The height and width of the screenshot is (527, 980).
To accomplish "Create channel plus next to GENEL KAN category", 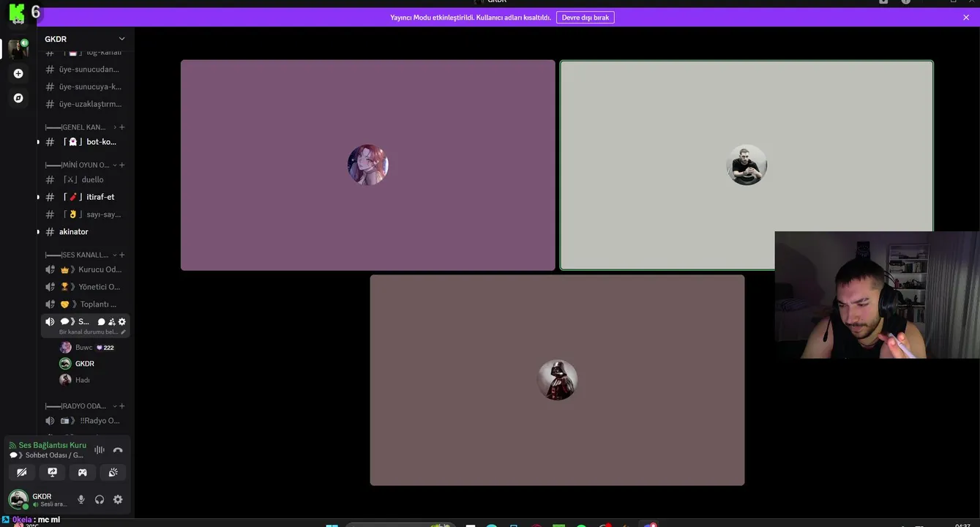I will pyautogui.click(x=122, y=127).
